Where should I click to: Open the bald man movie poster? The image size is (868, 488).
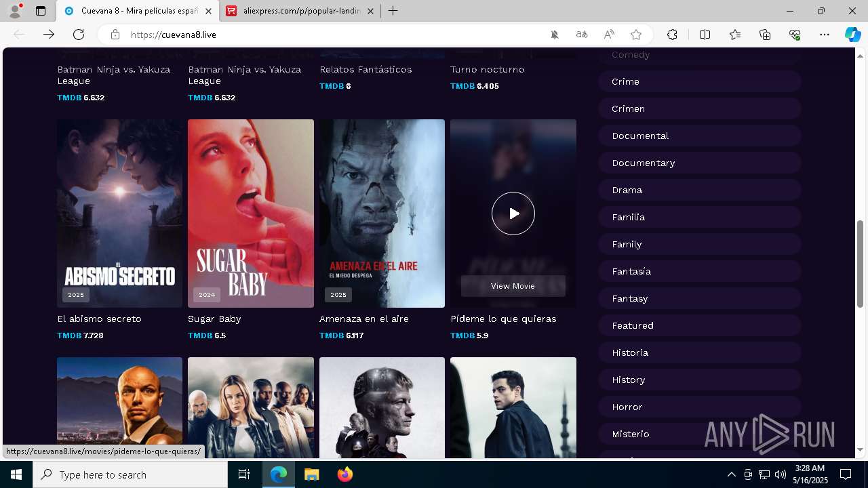[x=120, y=408]
